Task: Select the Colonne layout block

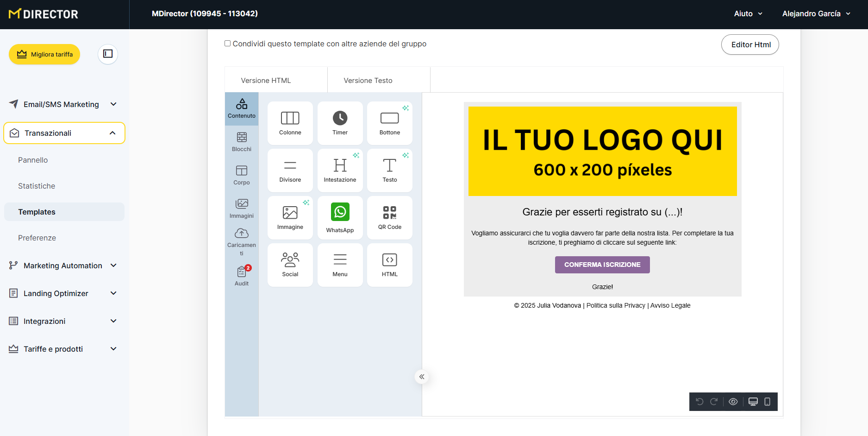Action: coord(290,123)
